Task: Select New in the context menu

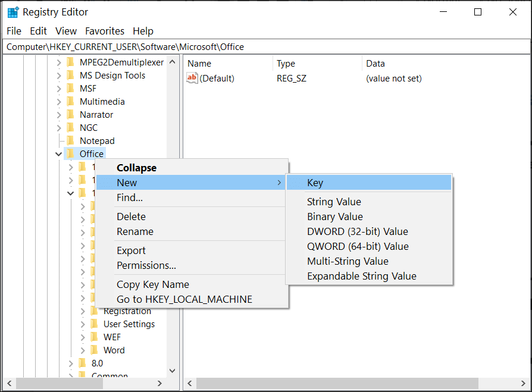Action: [x=192, y=183]
